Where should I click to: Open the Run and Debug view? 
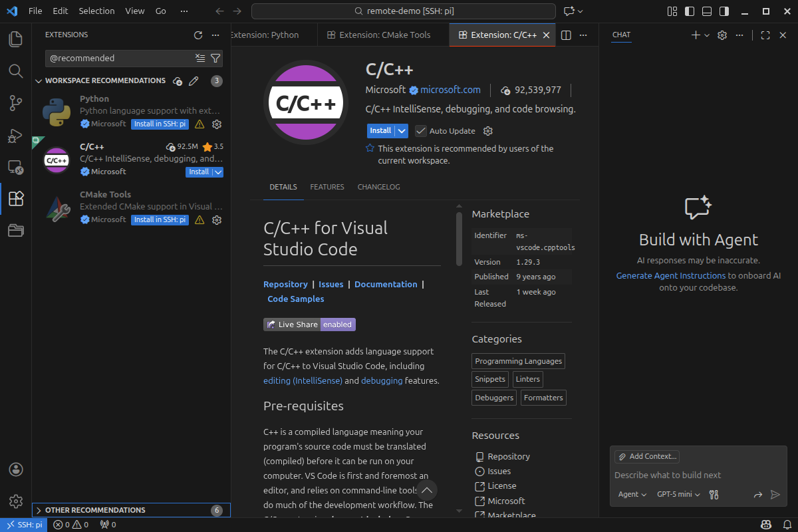coord(16,136)
